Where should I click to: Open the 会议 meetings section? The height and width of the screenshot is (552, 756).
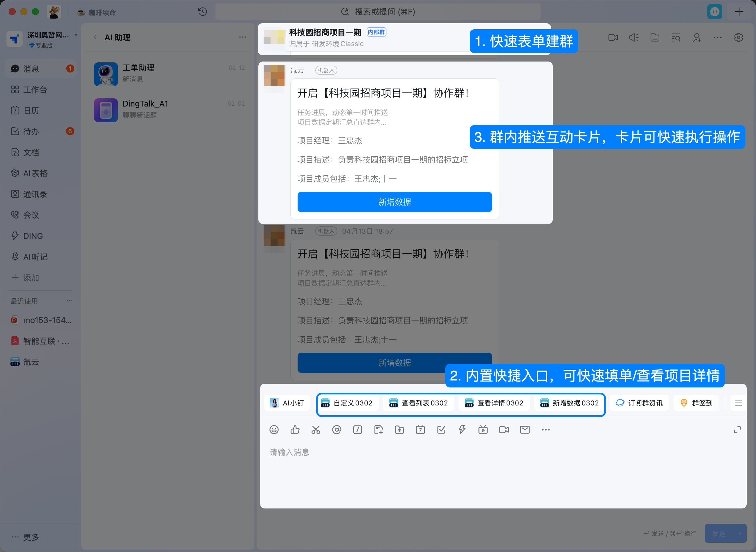(41, 215)
